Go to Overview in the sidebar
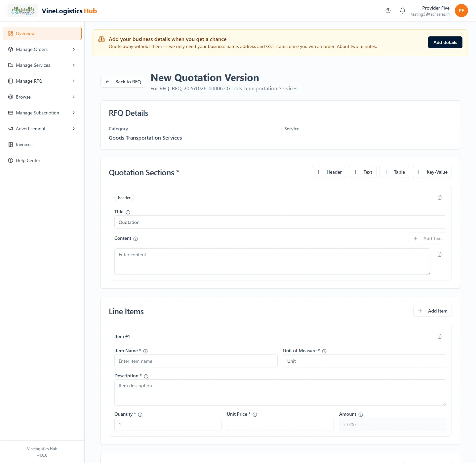This screenshot has width=476, height=463. (x=42, y=33)
